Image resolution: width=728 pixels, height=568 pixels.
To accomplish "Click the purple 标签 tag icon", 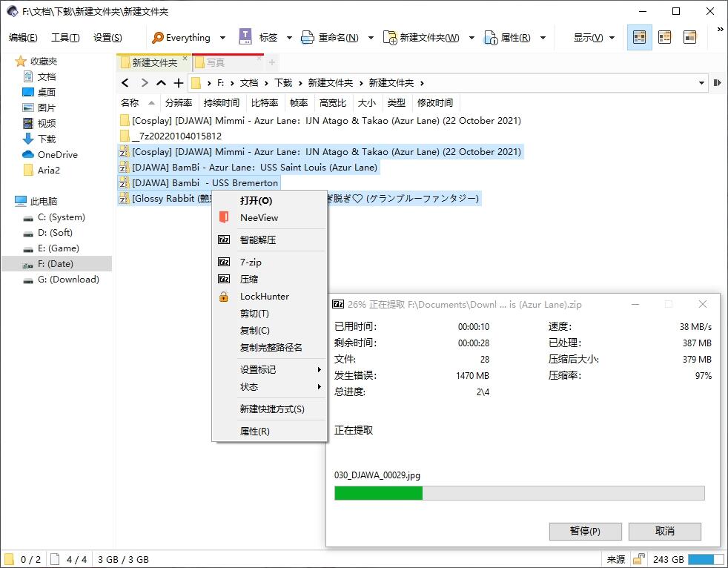I will 245,37.
